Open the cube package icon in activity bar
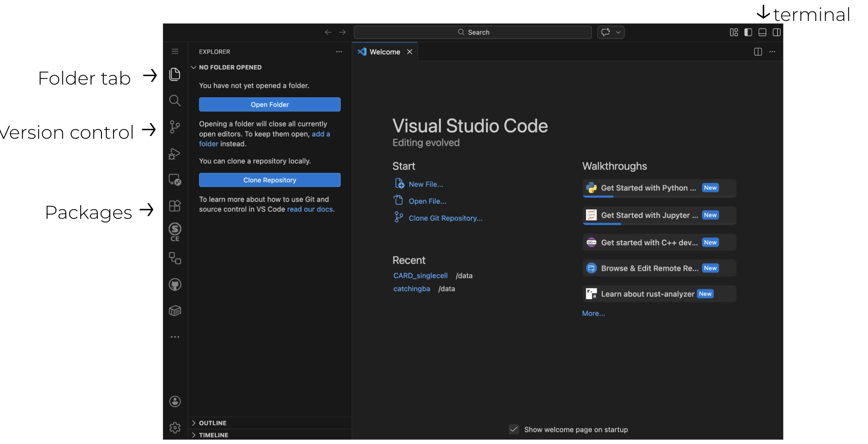The height and width of the screenshot is (444, 868). point(175,311)
